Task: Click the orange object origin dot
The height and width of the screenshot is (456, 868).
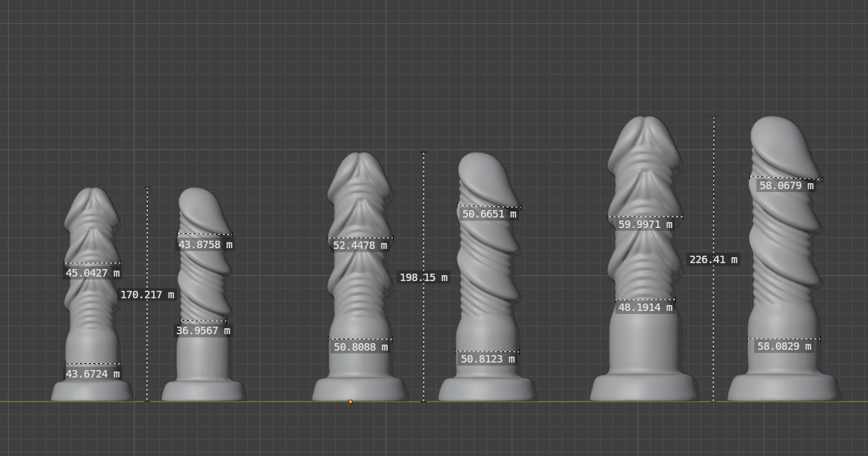Action: point(350,401)
